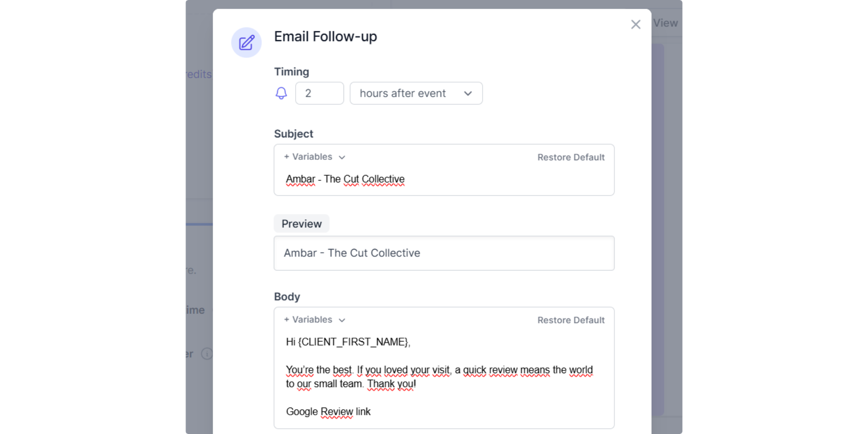Click the bell icon in Timing section
The width and height of the screenshot is (868, 434).
(281, 93)
